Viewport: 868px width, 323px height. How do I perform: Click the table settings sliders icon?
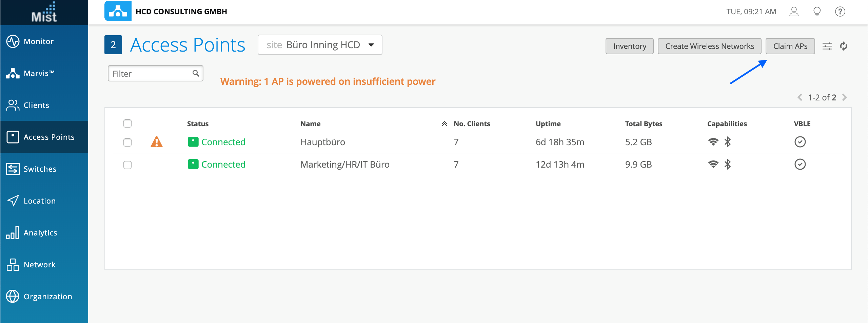pos(827,46)
